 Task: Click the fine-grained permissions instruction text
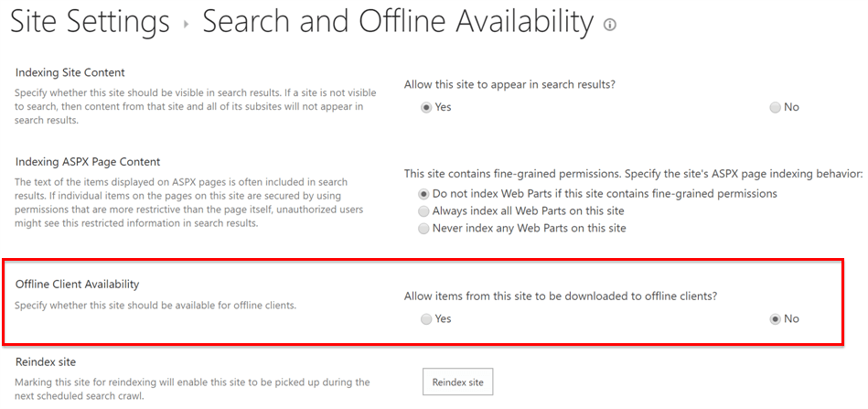point(633,174)
